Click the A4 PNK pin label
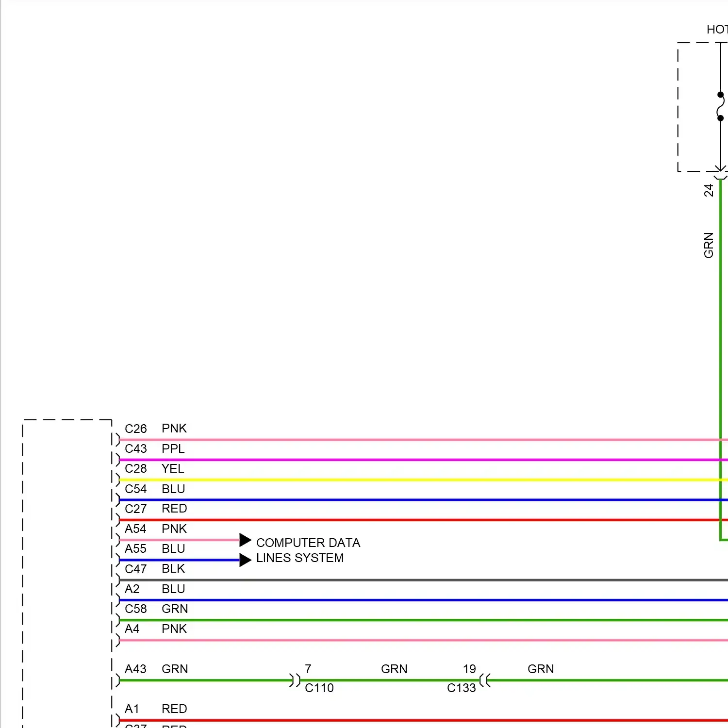This screenshot has height=728, width=728. click(155, 629)
